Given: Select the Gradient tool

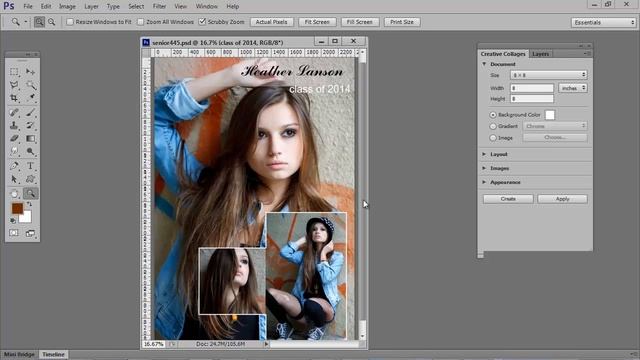Looking at the screenshot, I should click(x=31, y=138).
